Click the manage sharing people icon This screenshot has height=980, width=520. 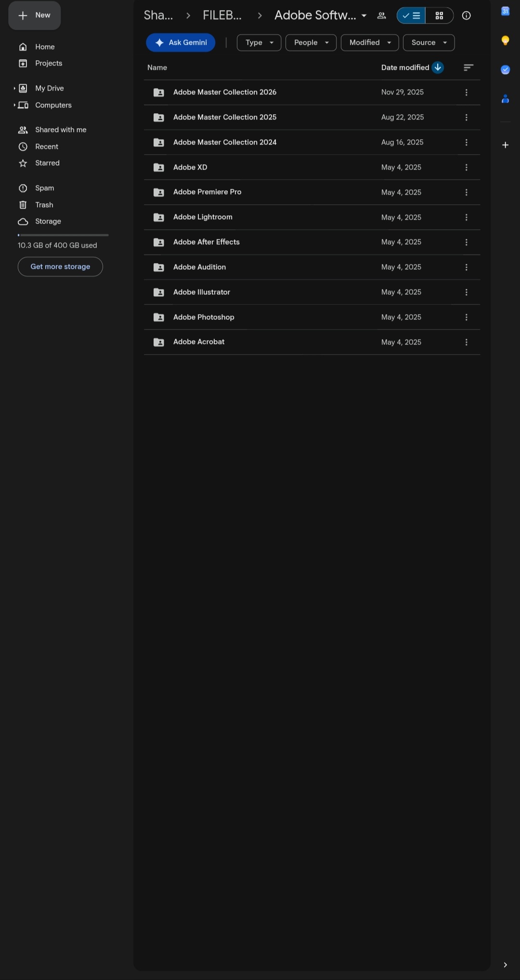(x=381, y=15)
